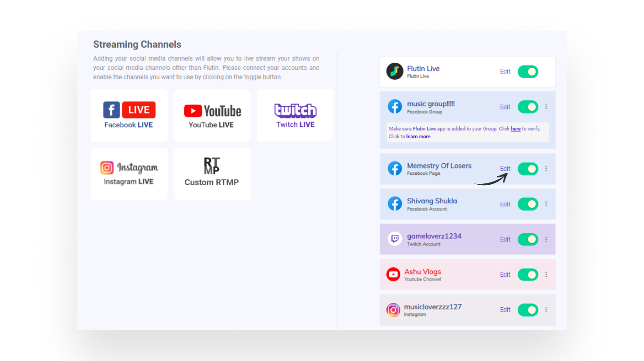The width and height of the screenshot is (644, 361).
Task: Click Facebook icon beside Shivang Shukla
Action: coord(395,204)
